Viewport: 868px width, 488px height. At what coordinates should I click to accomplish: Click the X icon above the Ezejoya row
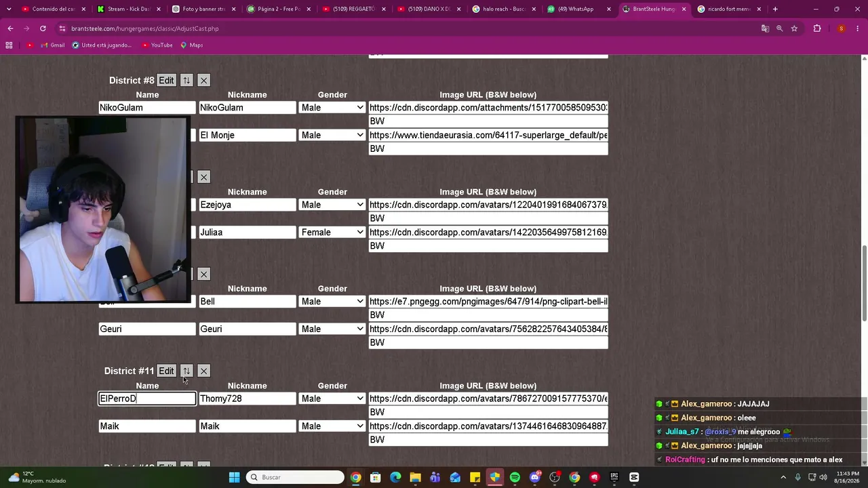pos(203,177)
